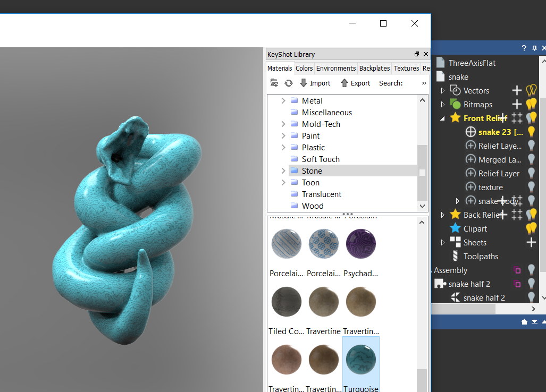
Task: Collapse the Front Relief node
Action: click(442, 118)
